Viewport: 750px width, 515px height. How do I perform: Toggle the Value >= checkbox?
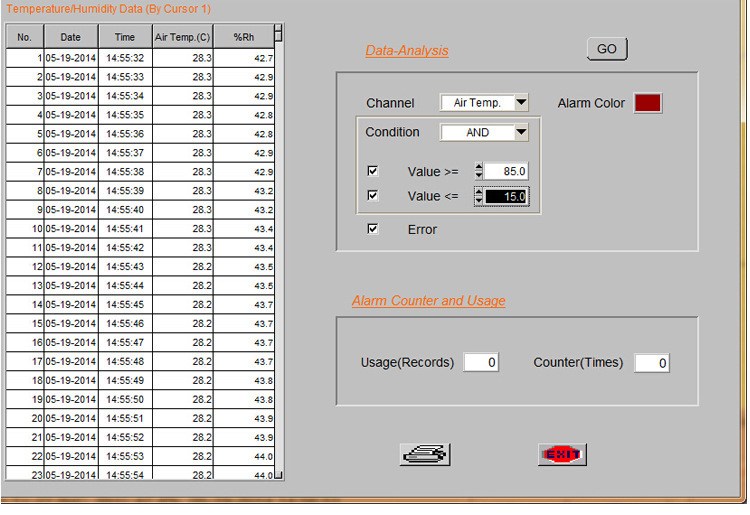[373, 171]
